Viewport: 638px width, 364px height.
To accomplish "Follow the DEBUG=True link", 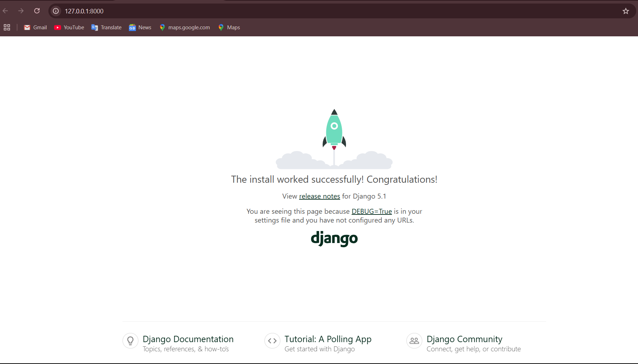I will [x=372, y=211].
